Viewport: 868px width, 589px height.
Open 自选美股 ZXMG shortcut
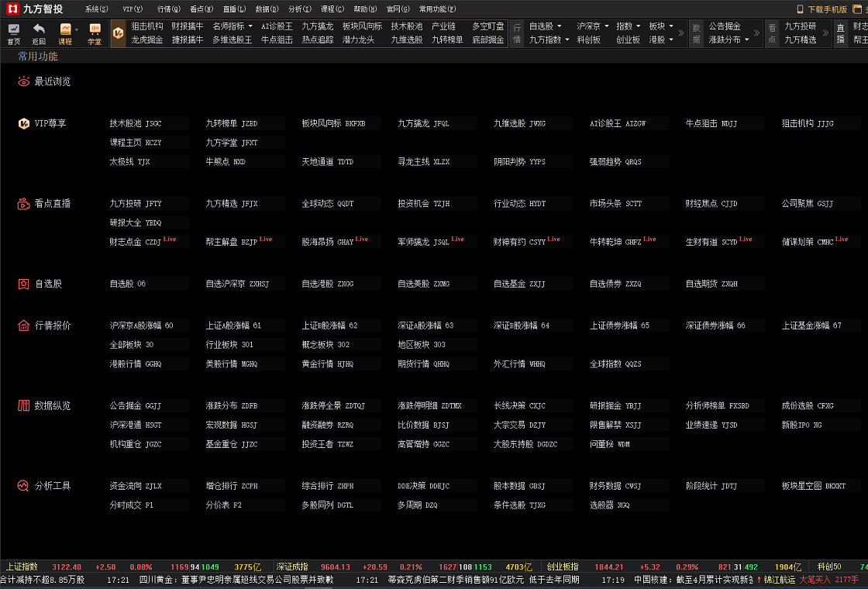[x=436, y=284]
